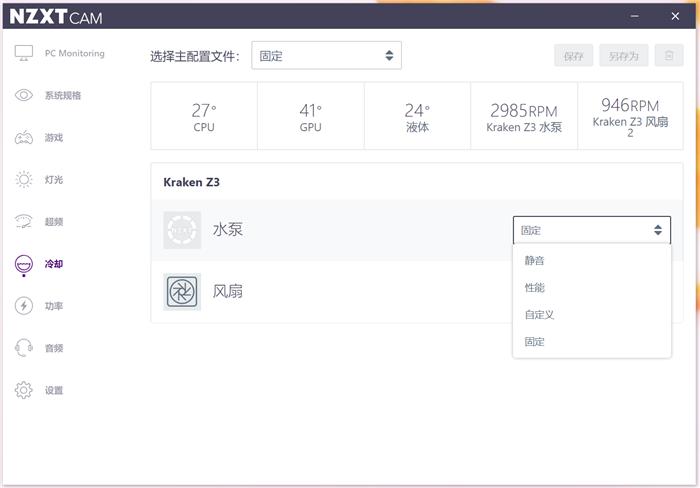Click the 游戏 gamepad icon

(24, 137)
